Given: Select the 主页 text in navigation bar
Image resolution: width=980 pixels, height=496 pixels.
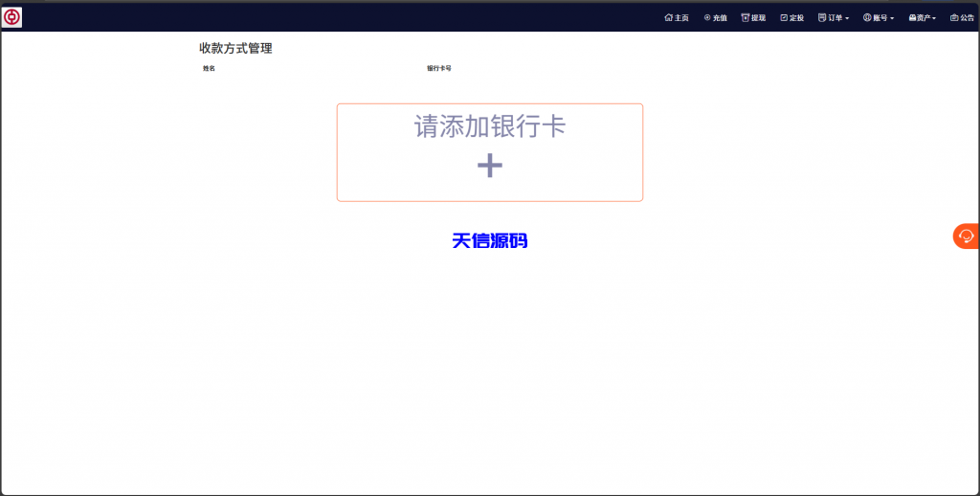Looking at the screenshot, I should (x=681, y=18).
